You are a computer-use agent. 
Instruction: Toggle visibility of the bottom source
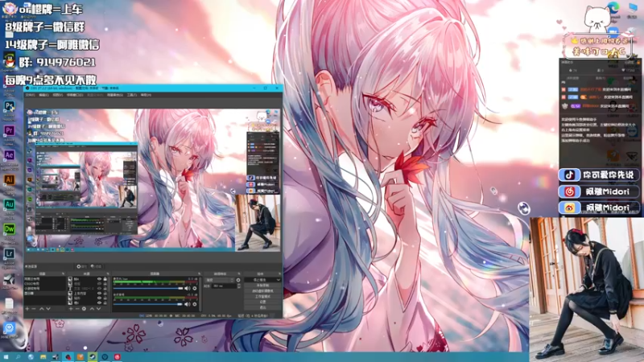pyautogui.click(x=99, y=303)
